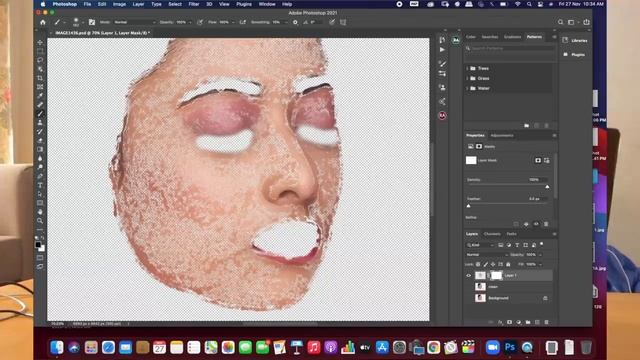Switch to the Swatches tab
The image size is (640, 360).
click(489, 37)
